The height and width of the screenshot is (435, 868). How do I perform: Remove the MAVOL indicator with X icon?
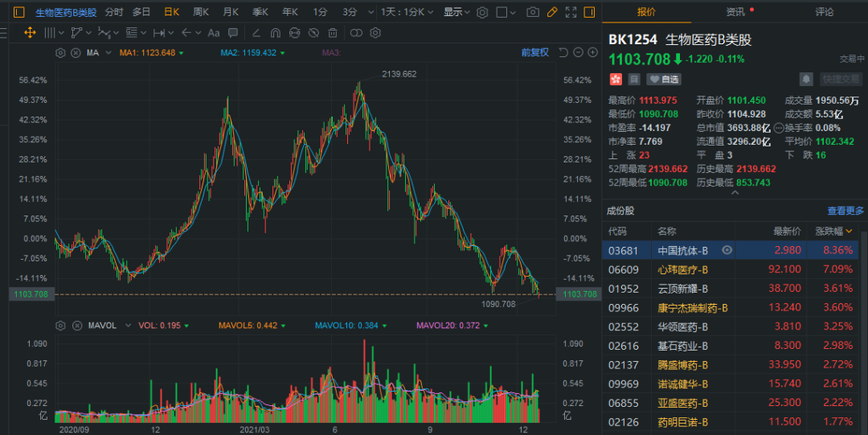tap(77, 326)
